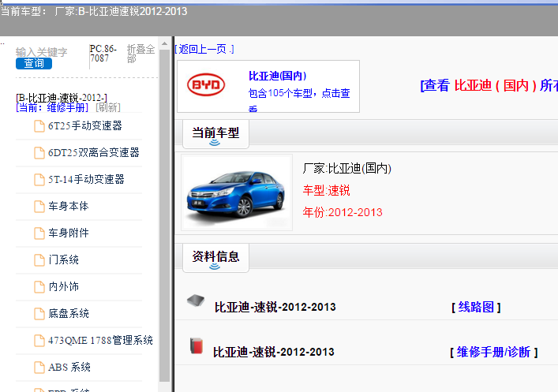This screenshot has height=392, width=558.
Task: Open 门系统 tree item
Action: coord(63,259)
